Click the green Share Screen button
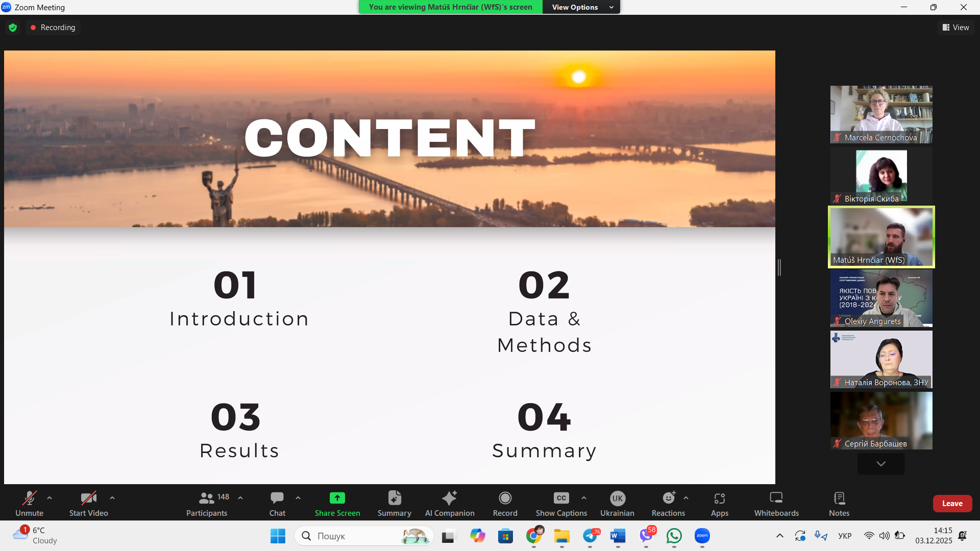The width and height of the screenshot is (980, 551). point(337,503)
